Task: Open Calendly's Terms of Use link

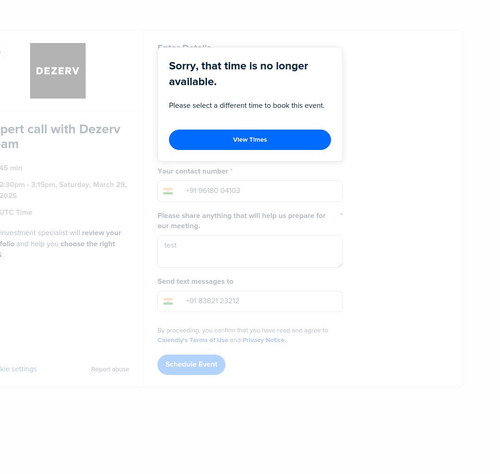Action: pyautogui.click(x=193, y=340)
